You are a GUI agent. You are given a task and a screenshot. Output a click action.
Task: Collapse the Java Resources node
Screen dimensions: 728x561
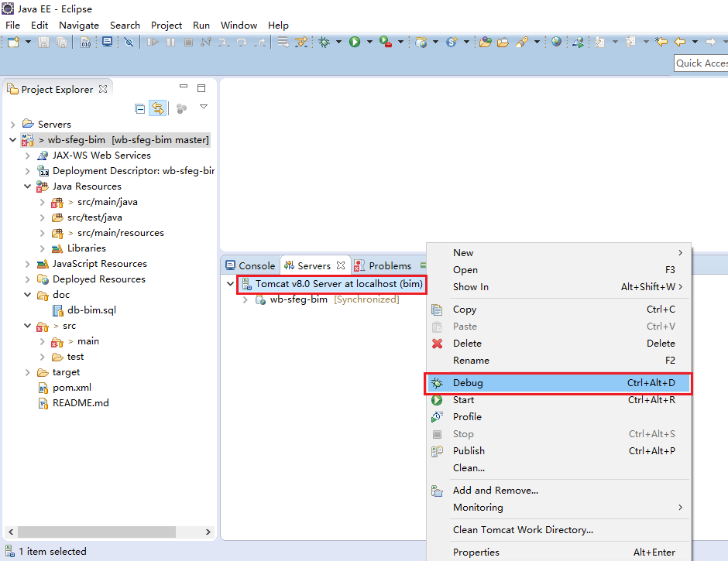tap(27, 186)
